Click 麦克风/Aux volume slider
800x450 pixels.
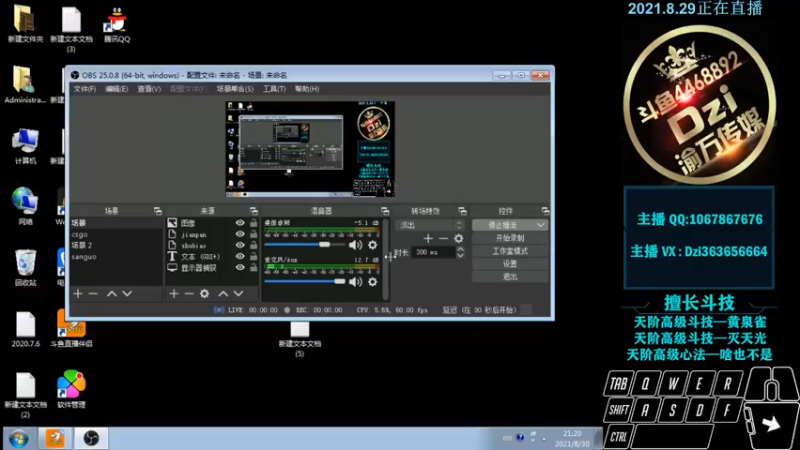coord(305,282)
